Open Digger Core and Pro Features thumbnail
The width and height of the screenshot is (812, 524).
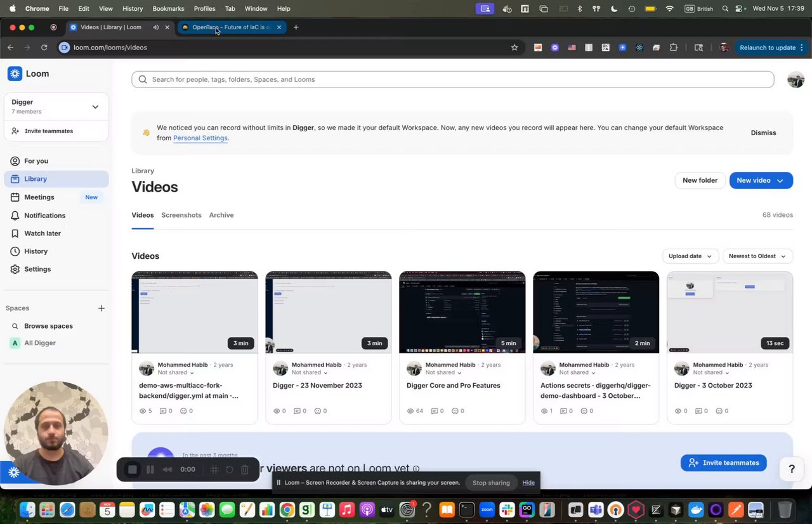coord(462,312)
